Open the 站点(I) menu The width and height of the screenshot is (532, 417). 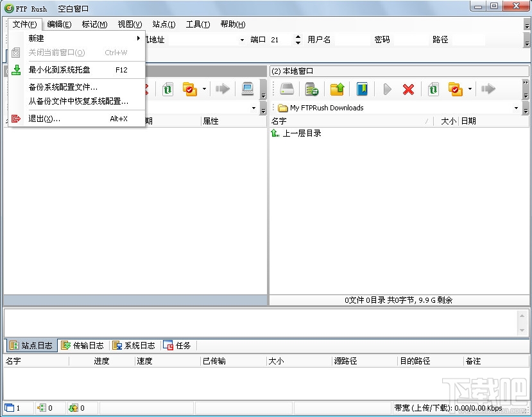(x=164, y=24)
